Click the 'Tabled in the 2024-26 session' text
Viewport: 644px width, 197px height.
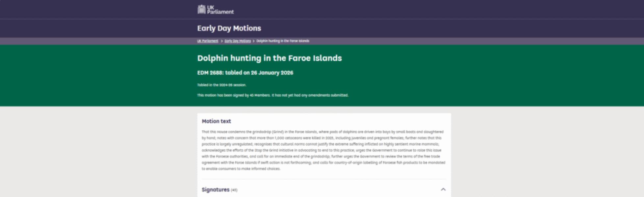[x=221, y=85]
